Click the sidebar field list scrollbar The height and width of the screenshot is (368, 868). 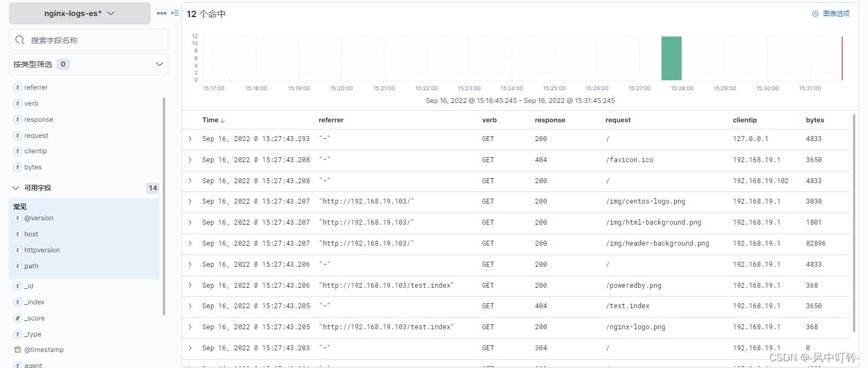click(x=164, y=206)
